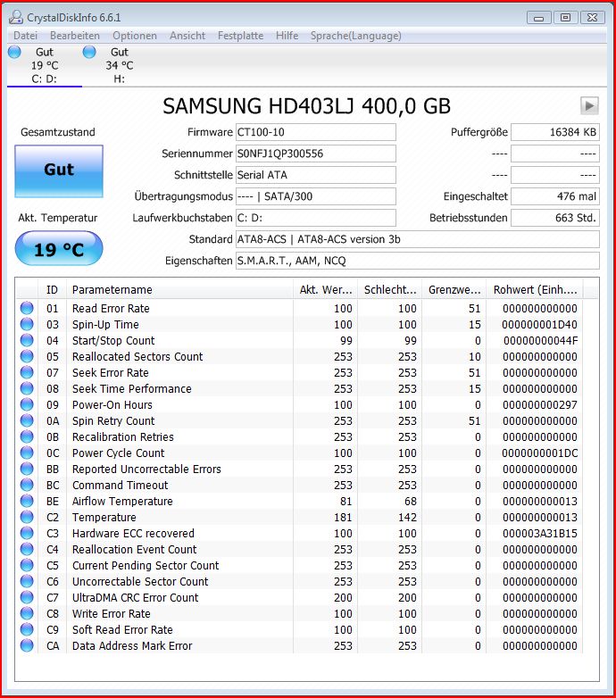Select the Spin-Up Time raw value 000000001D40
The image size is (616, 698).
click(x=539, y=325)
